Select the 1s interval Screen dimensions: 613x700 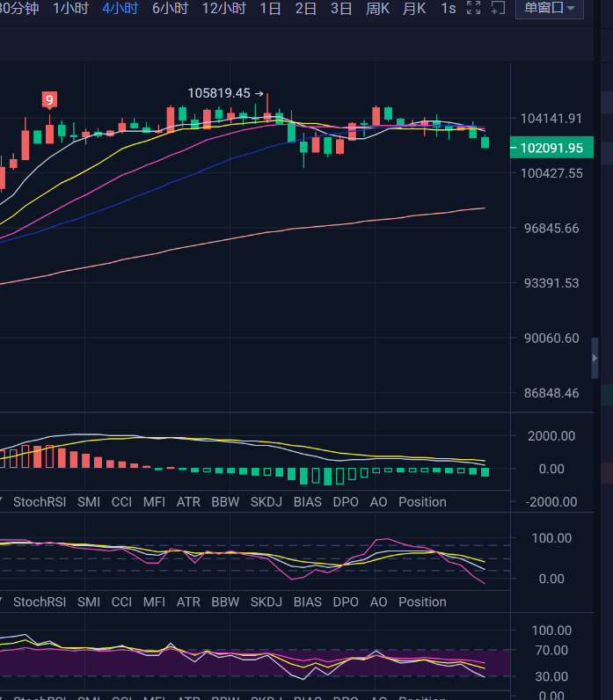[449, 8]
